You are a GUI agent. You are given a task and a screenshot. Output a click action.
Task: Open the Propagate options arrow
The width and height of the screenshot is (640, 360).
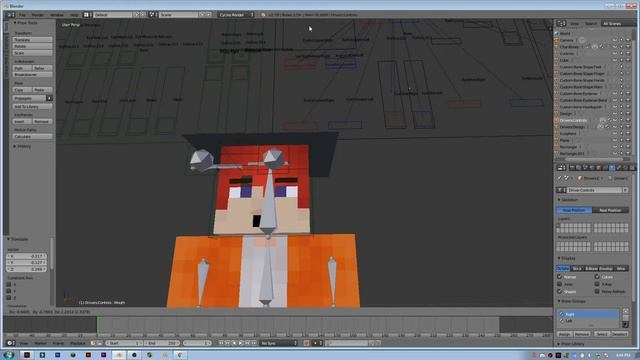[x=49, y=98]
